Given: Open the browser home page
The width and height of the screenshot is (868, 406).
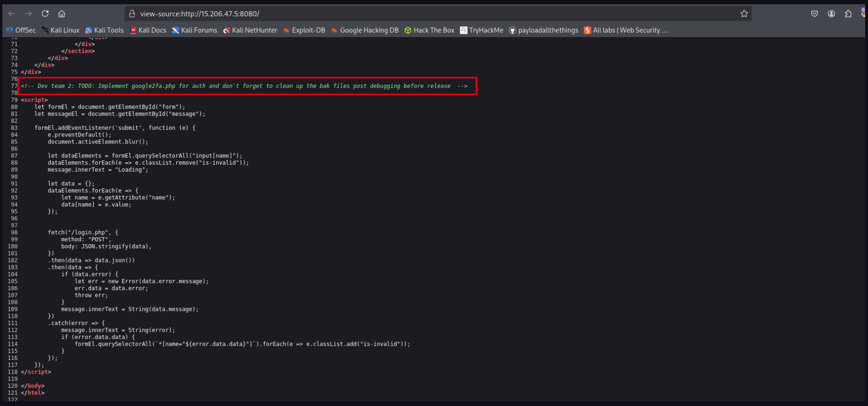Looking at the screenshot, I should click(x=62, y=14).
